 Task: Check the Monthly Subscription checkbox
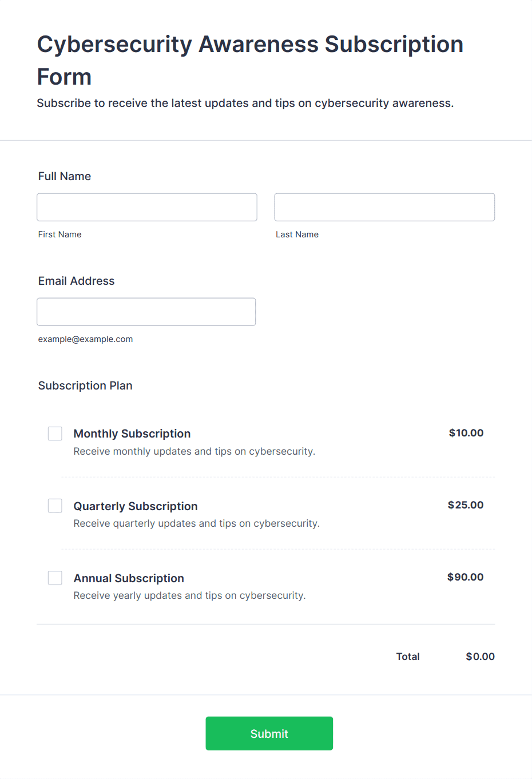click(x=55, y=434)
